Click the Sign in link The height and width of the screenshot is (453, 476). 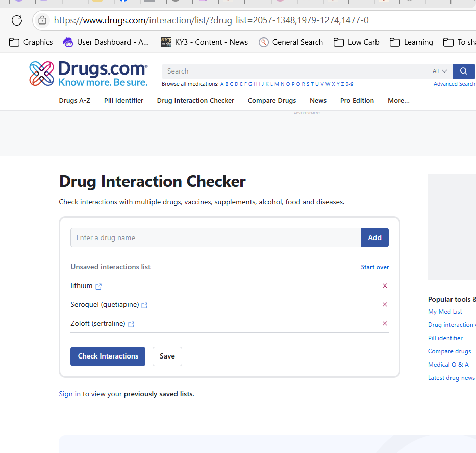click(69, 394)
